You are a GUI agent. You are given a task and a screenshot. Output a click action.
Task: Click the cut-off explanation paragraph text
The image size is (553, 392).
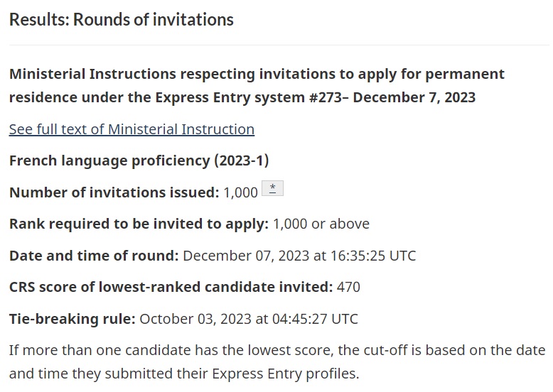click(x=277, y=362)
